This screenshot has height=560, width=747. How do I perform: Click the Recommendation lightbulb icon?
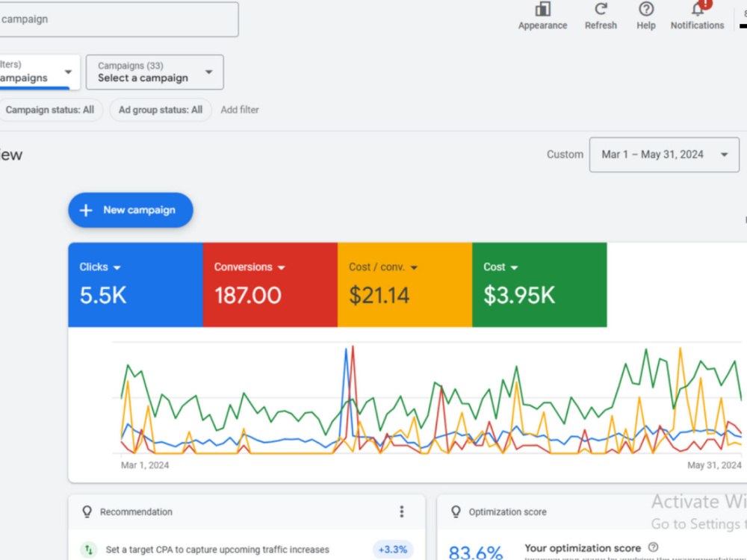tap(87, 511)
